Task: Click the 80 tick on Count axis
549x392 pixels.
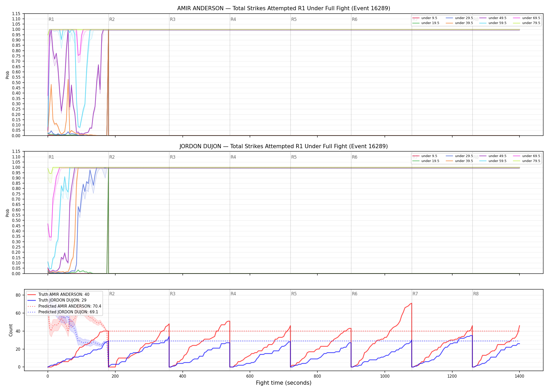Action: click(x=18, y=295)
